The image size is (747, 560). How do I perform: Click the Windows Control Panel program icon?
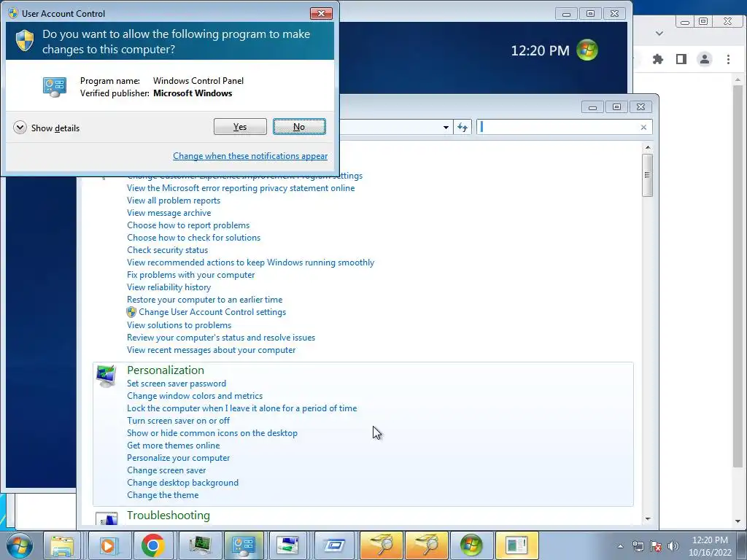(54, 87)
